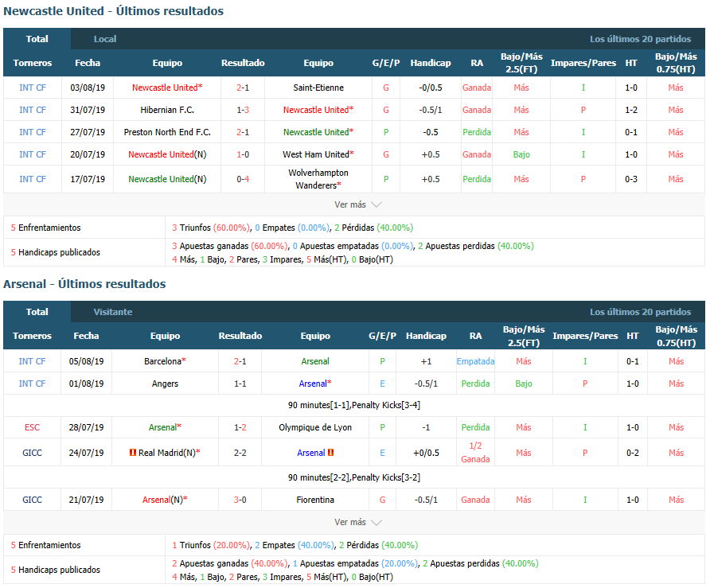Open INT CF tournament link dated 01/08/19

(x=32, y=384)
